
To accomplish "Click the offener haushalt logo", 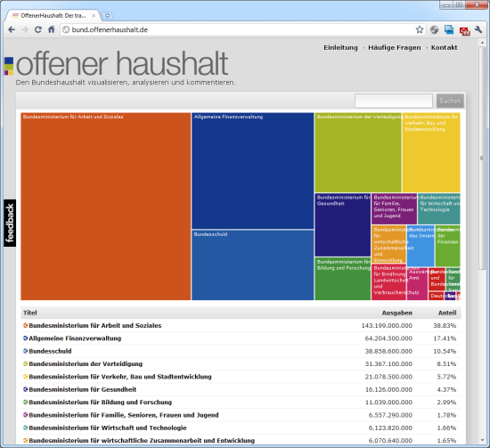I will coord(116,63).
